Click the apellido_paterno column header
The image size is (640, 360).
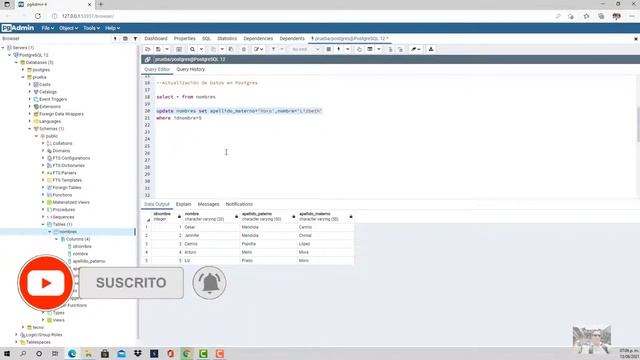(268, 216)
